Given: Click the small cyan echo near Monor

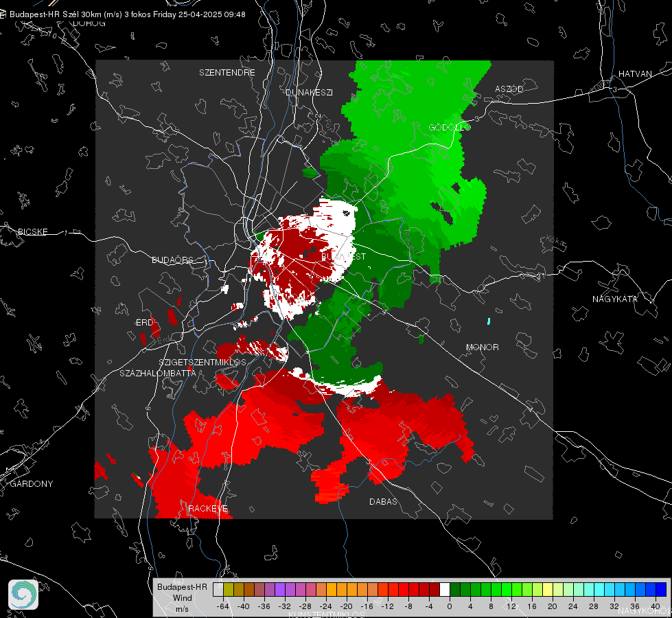Looking at the screenshot, I should coord(489,321).
